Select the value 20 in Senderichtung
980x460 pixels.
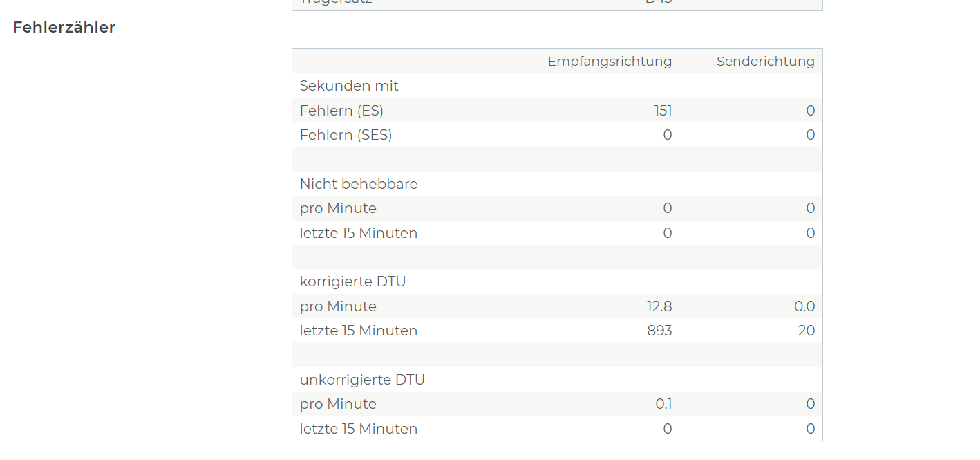pyautogui.click(x=807, y=331)
